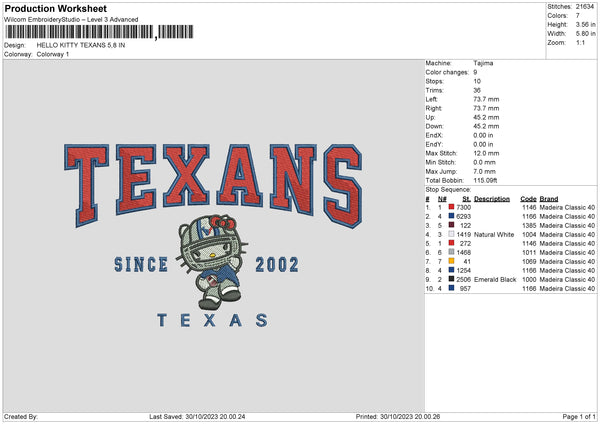Click the Hello Kitty football figure in the design
The height and width of the screenshot is (424, 600).
click(x=212, y=262)
